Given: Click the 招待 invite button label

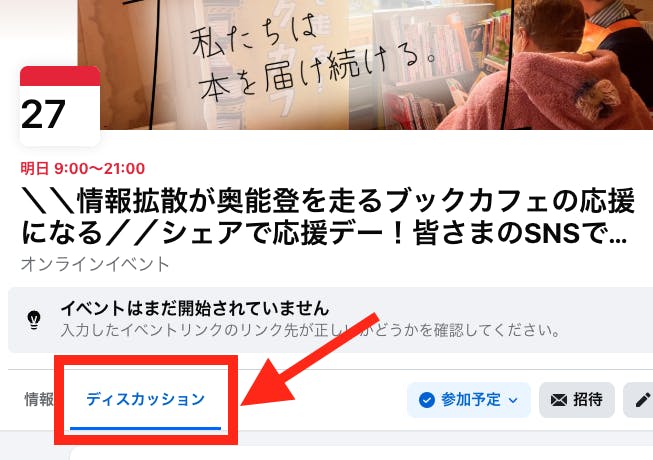Looking at the screenshot, I should pyautogui.click(x=588, y=400).
